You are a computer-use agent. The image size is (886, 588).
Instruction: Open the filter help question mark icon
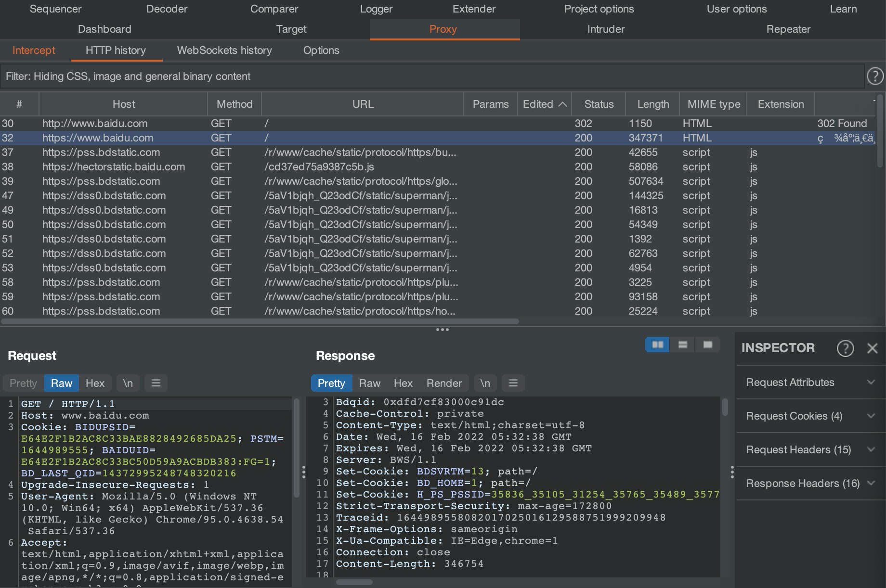coord(874,76)
